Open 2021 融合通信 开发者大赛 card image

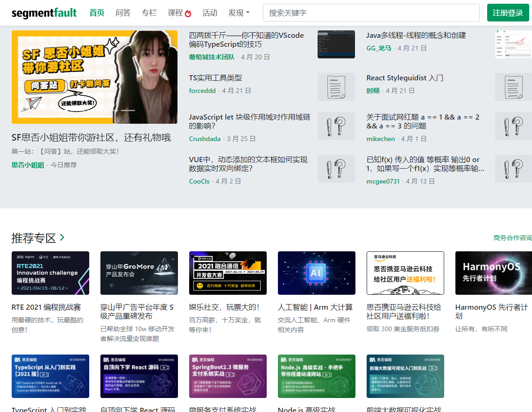(227, 273)
